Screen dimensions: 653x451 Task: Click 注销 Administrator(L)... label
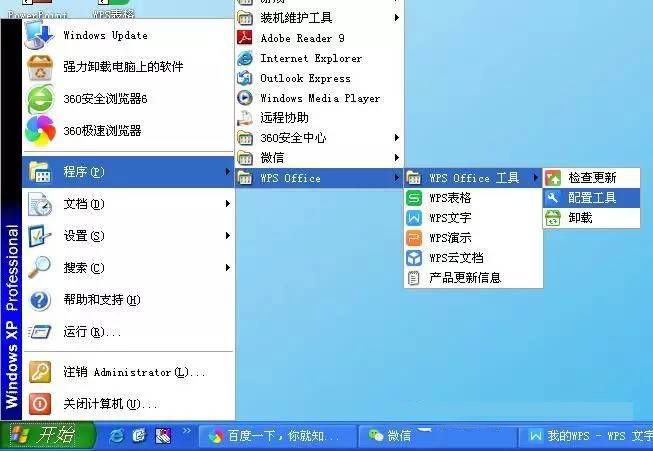[135, 372]
